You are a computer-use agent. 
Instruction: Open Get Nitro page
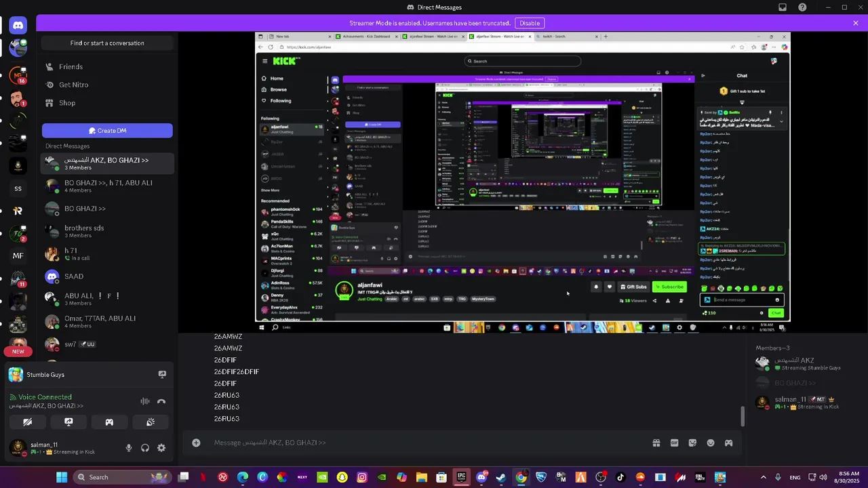click(107, 85)
